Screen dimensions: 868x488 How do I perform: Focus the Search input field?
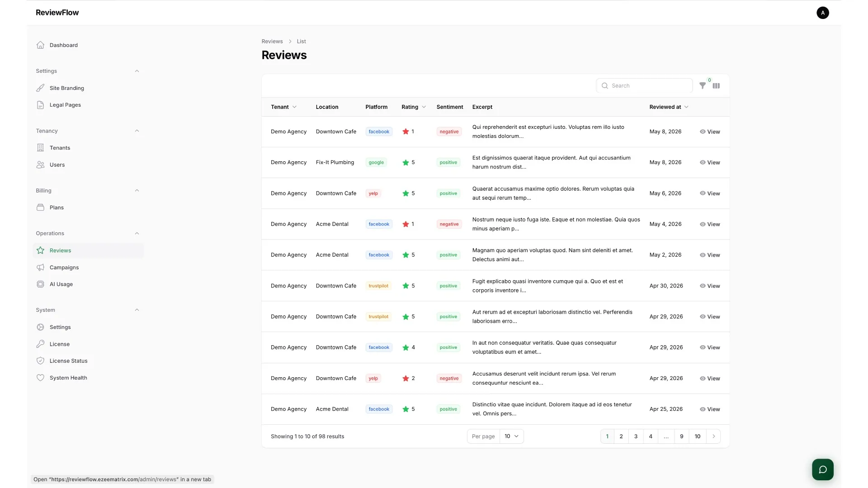[x=644, y=86]
